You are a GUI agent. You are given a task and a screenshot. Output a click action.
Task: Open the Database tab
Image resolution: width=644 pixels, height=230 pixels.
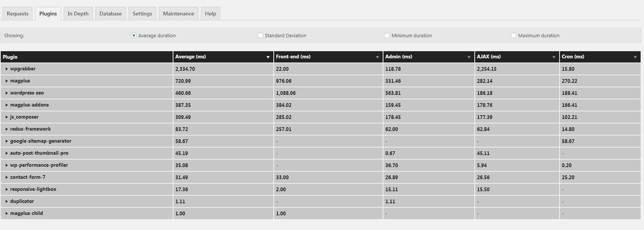tap(110, 14)
